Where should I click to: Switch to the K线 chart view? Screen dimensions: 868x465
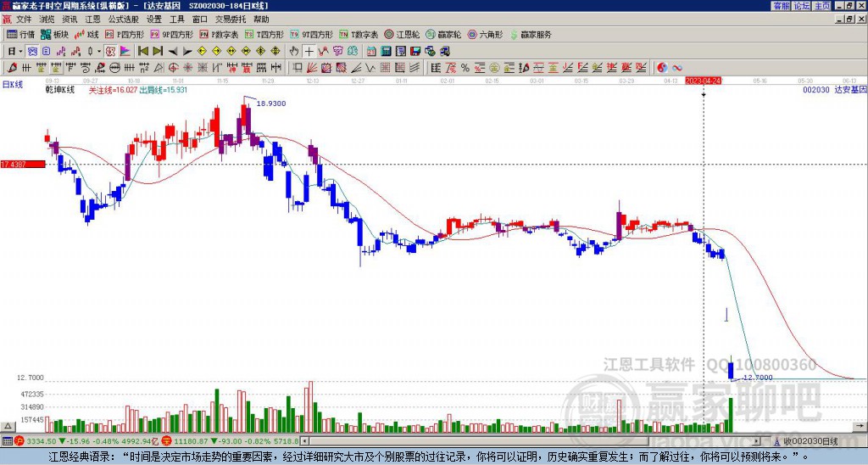(87, 34)
